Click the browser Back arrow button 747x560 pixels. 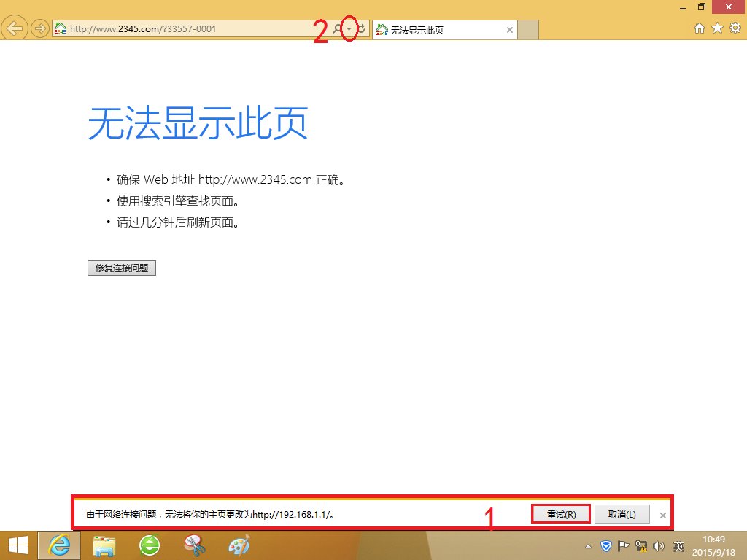tap(15, 29)
